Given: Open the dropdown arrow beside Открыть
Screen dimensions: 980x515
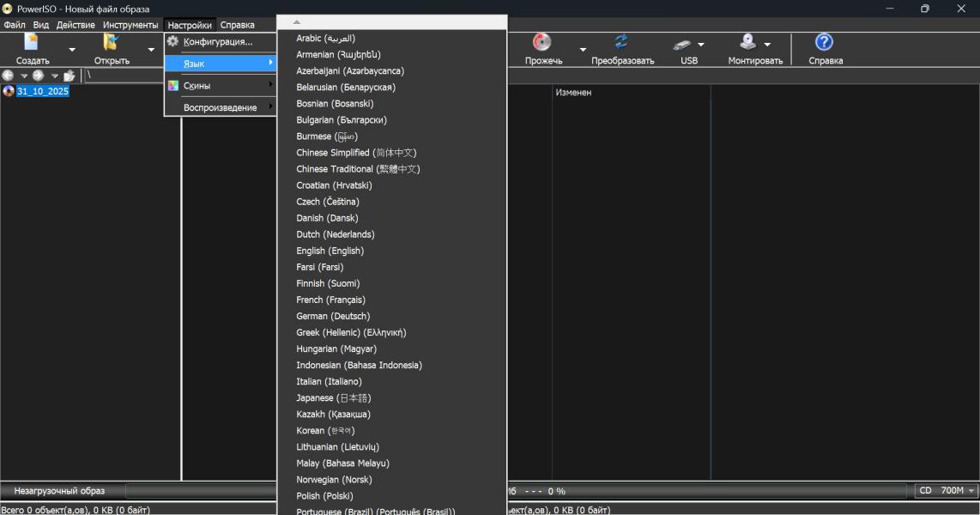Looking at the screenshot, I should 151,50.
